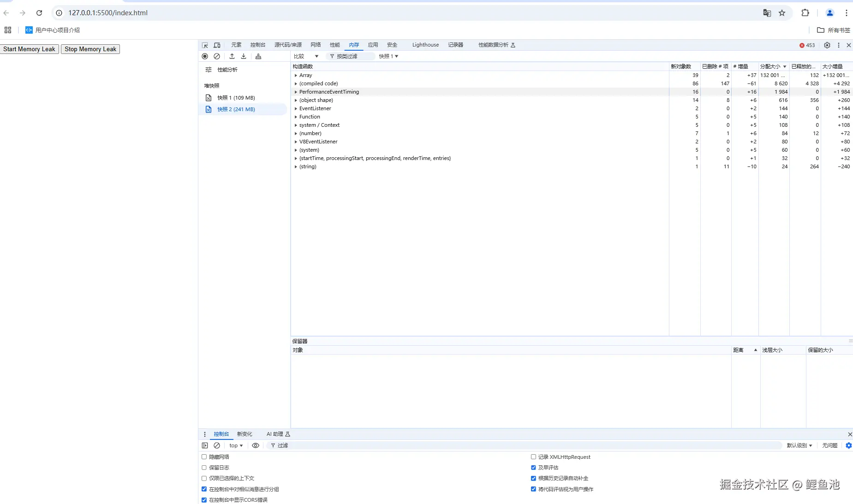Screen dimensions: 853x504
Task: Switch to the 性能 tab
Action: [335, 45]
